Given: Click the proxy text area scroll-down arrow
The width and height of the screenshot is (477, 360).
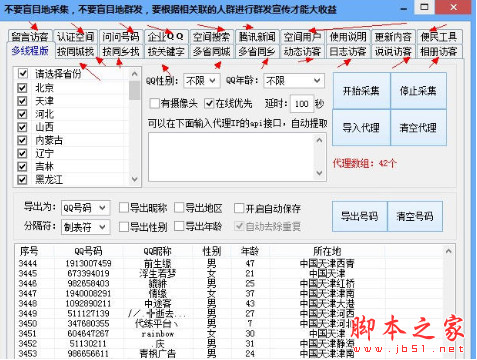Looking at the screenshot, I should coord(319,173).
